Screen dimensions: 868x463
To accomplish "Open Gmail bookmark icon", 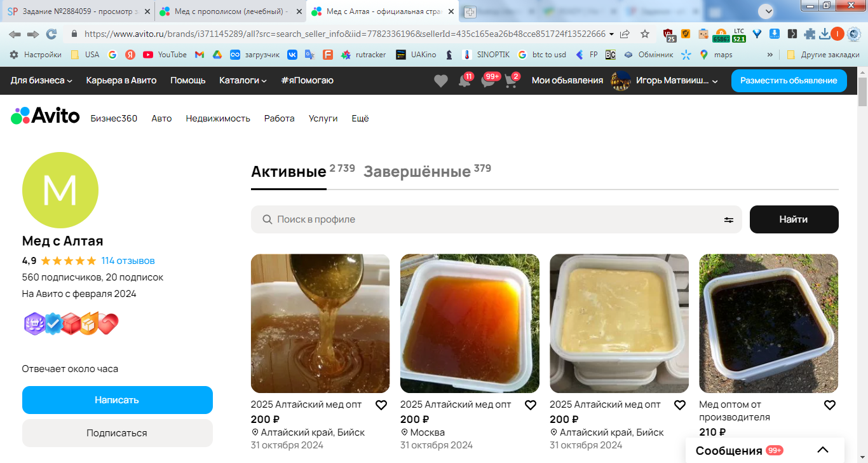I will (199, 55).
